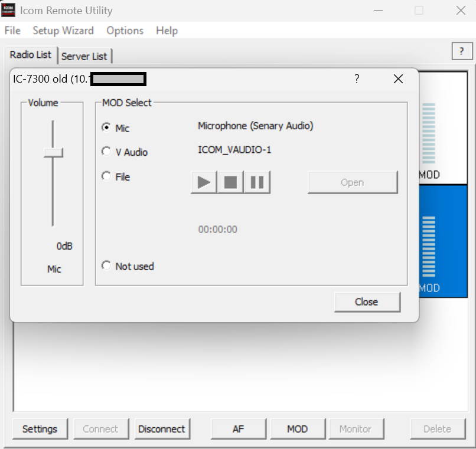Select the Not used radio option
Image resolution: width=476 pixels, height=449 pixels.
106,266
